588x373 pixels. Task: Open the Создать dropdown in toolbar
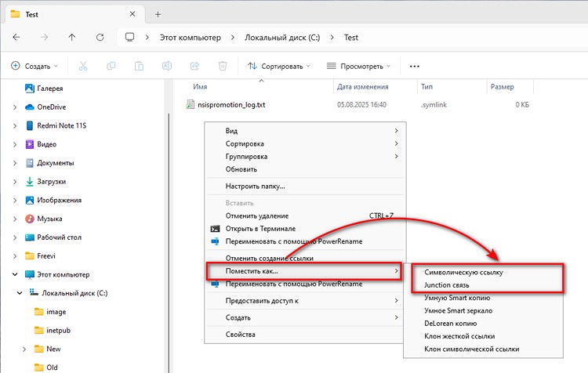click(x=34, y=67)
